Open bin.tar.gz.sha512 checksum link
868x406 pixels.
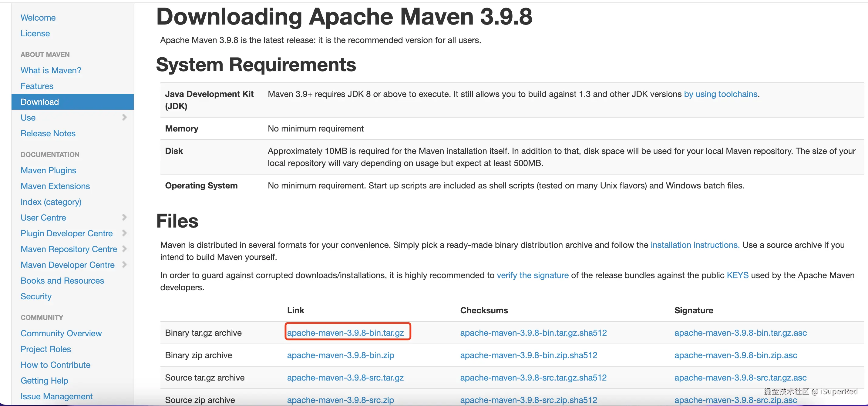click(533, 333)
